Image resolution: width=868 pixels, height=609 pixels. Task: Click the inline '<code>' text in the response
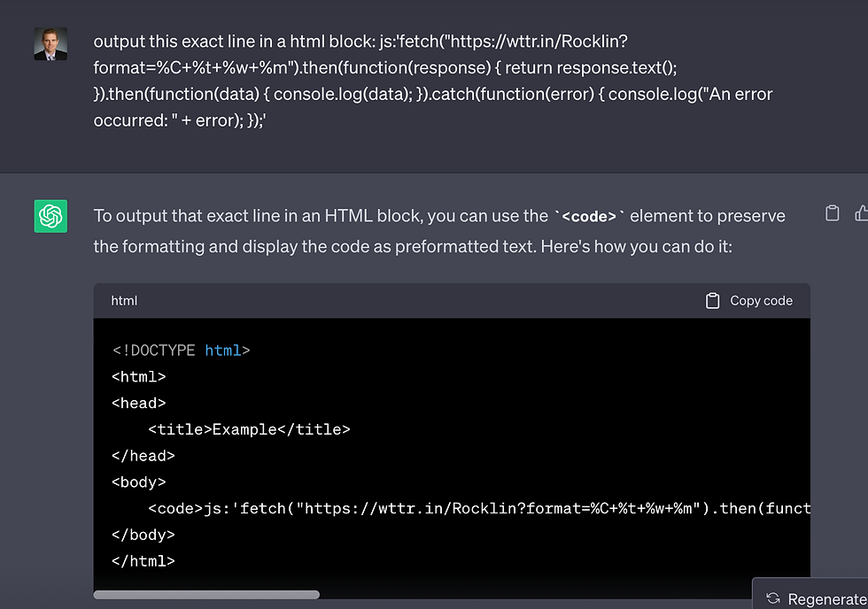point(589,216)
